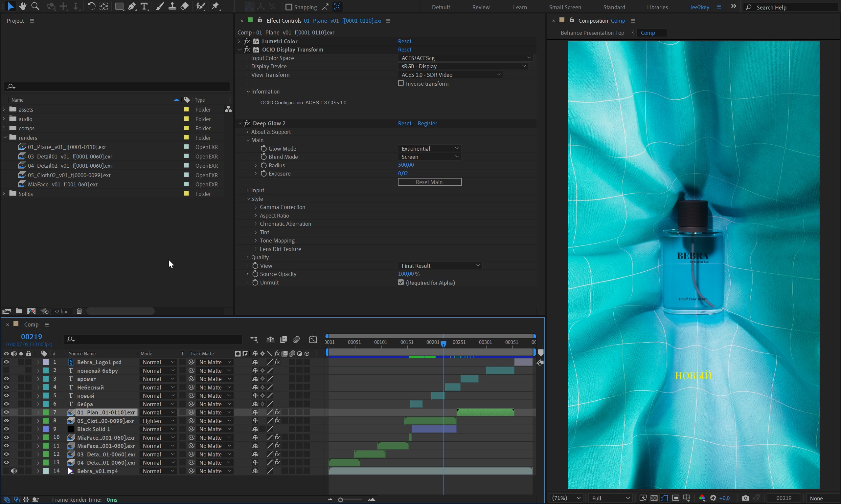841x504 pixels.
Task: Select the Zoom magnifier tool
Action: click(x=35, y=6)
